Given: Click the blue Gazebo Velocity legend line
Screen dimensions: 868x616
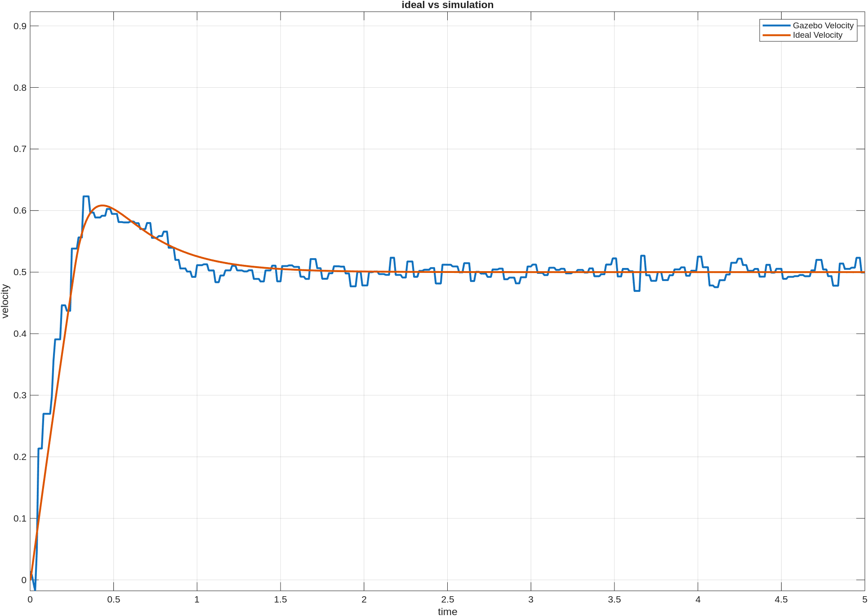Looking at the screenshot, I should 776,26.
